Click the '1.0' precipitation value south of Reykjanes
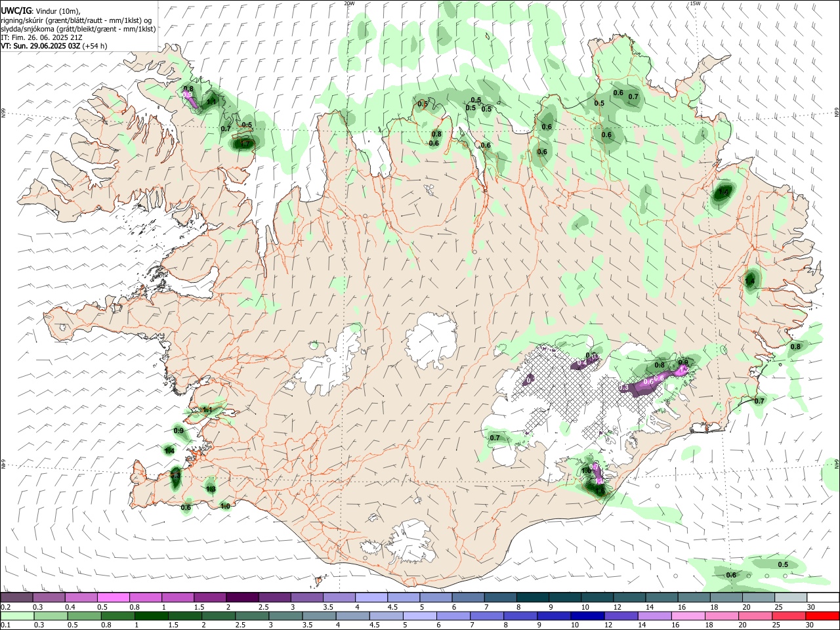The width and height of the screenshot is (840, 630). pyautogui.click(x=225, y=506)
